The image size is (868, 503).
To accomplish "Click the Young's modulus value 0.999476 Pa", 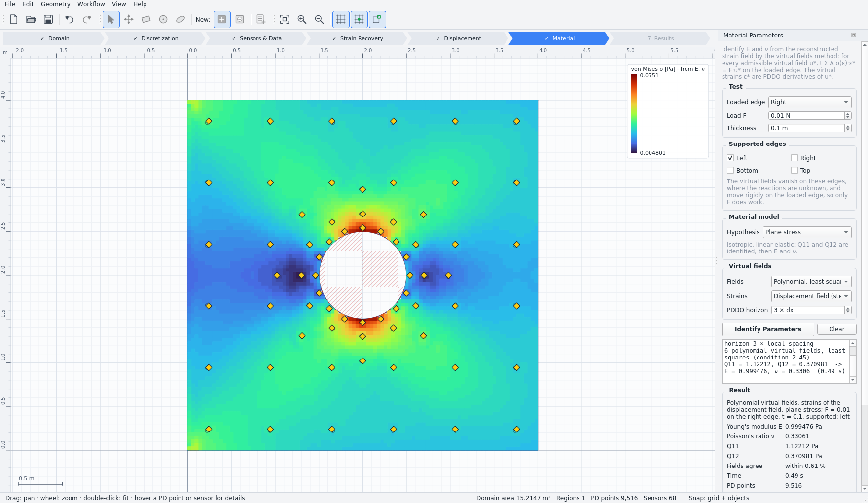I will pos(803,427).
